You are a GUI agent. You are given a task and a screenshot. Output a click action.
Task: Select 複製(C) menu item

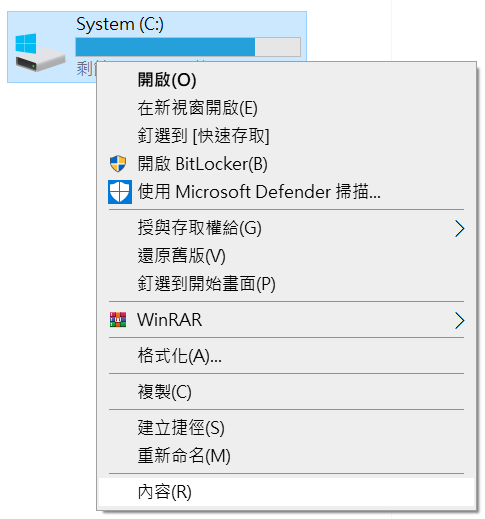tap(287, 392)
